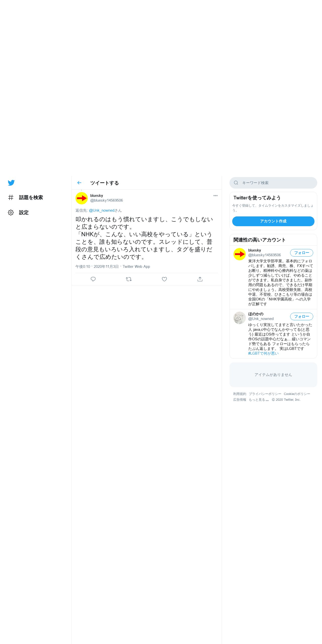Viewport: 322px width, 644px height.
Task: Share the tweet via the share icon
Action: point(200,279)
